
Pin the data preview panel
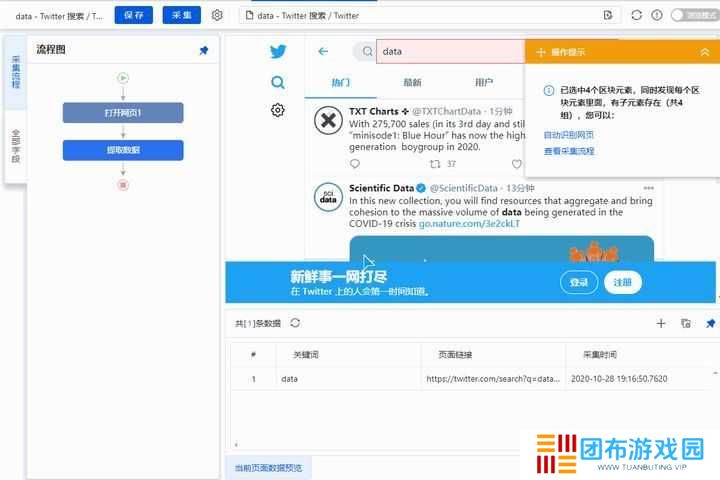[710, 323]
